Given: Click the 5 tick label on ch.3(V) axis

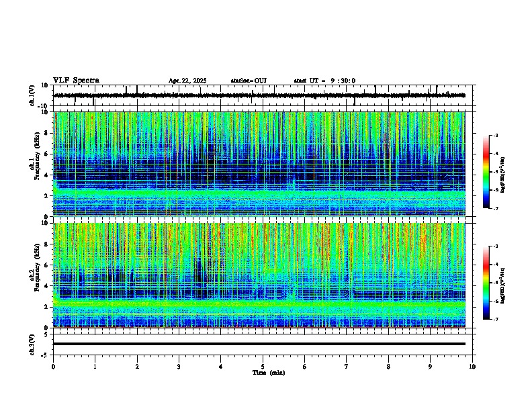Looking at the screenshot, I should pyautogui.click(x=46, y=334).
